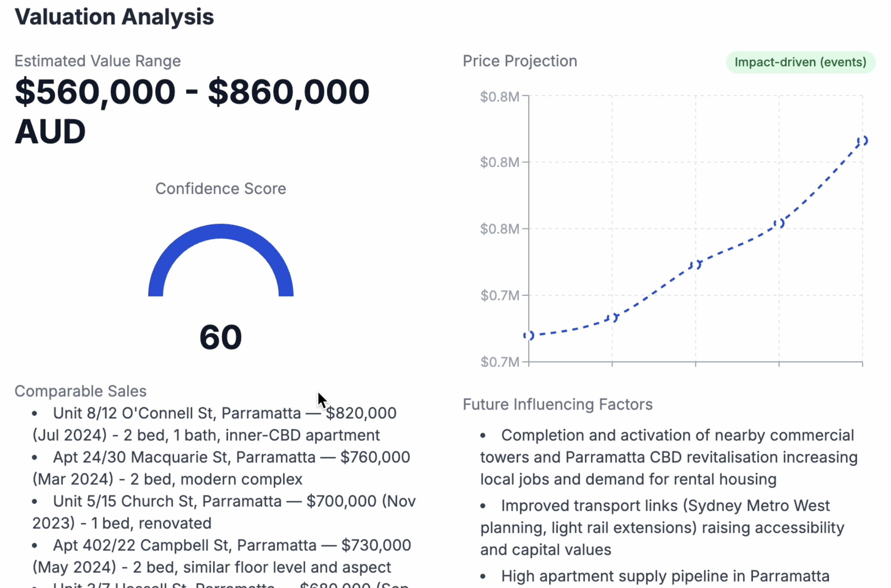Screen dimensions: 891x588
Task: Click the Comparable Sales section label
Action: pos(81,391)
